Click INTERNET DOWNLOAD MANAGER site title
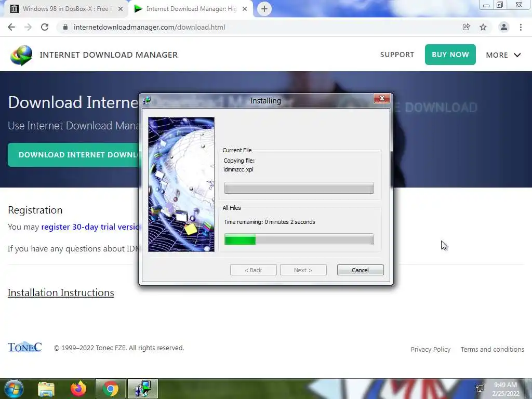 coord(109,55)
